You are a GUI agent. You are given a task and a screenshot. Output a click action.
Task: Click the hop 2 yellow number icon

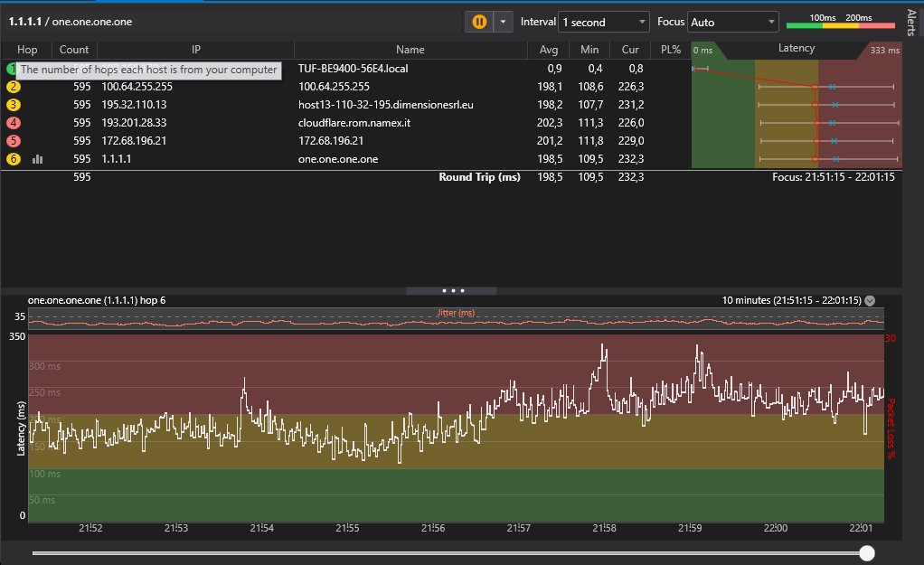click(14, 87)
